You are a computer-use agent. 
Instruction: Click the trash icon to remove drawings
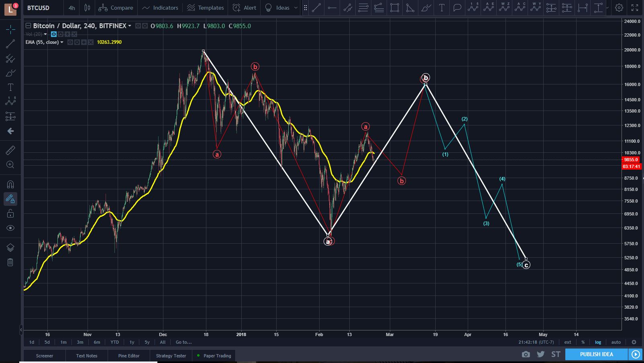tap(10, 263)
